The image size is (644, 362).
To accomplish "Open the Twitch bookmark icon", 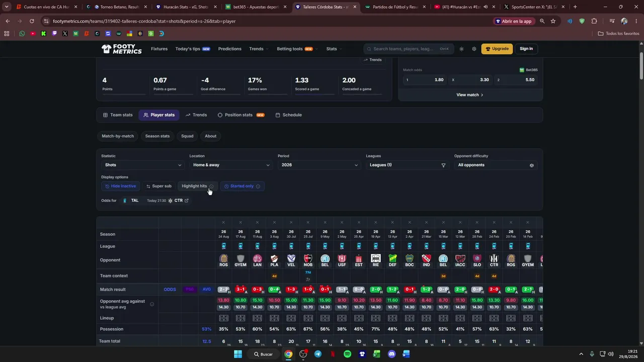I will (x=54, y=34).
